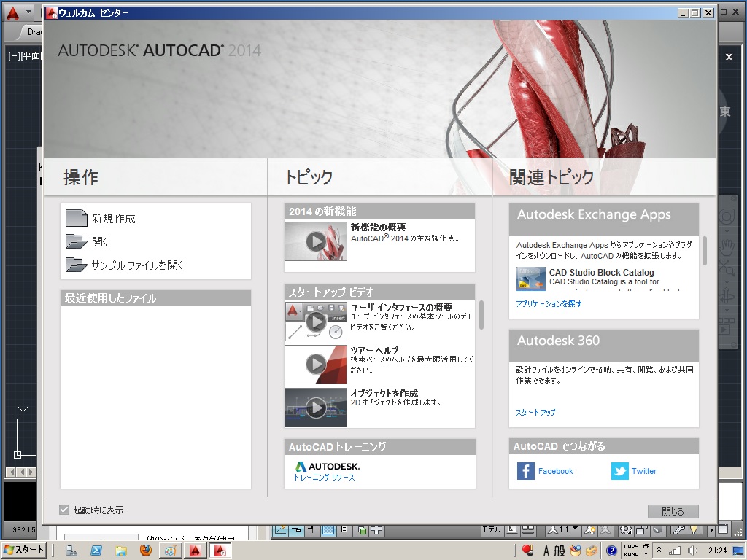Click the wrench icon in status bar
This screenshot has width=747, height=560.
click(679, 529)
